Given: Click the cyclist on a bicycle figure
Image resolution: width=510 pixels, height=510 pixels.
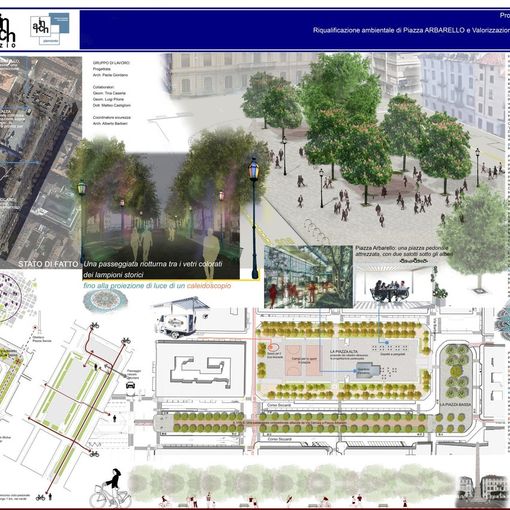Looking at the screenshot, I should [x=110, y=489].
